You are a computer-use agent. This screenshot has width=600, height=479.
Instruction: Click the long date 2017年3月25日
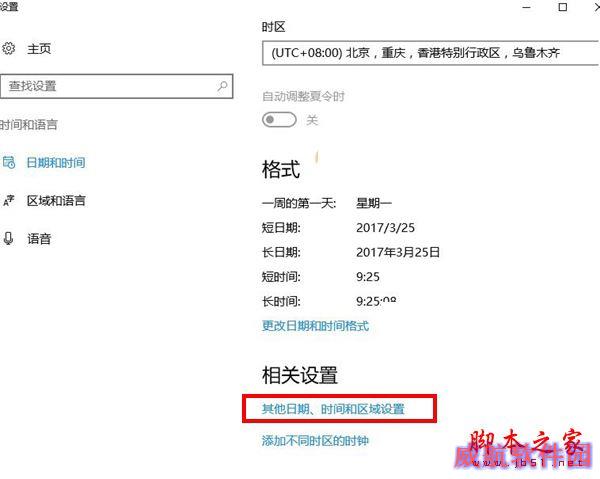point(398,252)
